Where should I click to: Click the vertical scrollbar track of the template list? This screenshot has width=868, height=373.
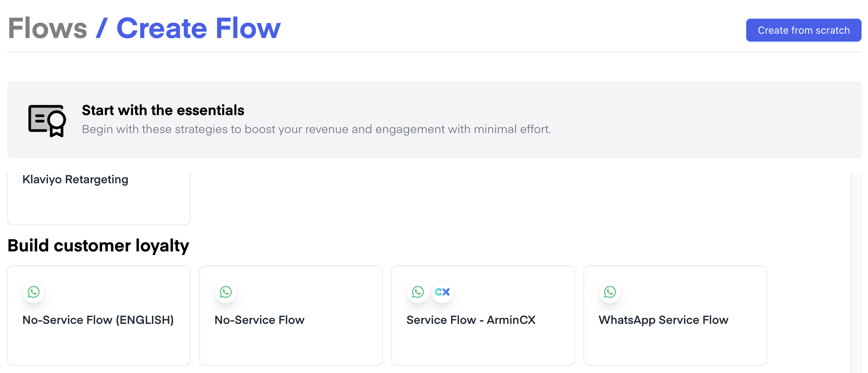pos(856,273)
